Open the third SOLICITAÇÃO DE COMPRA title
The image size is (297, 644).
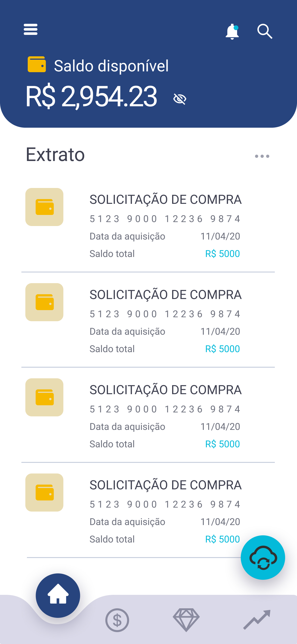pos(166,390)
